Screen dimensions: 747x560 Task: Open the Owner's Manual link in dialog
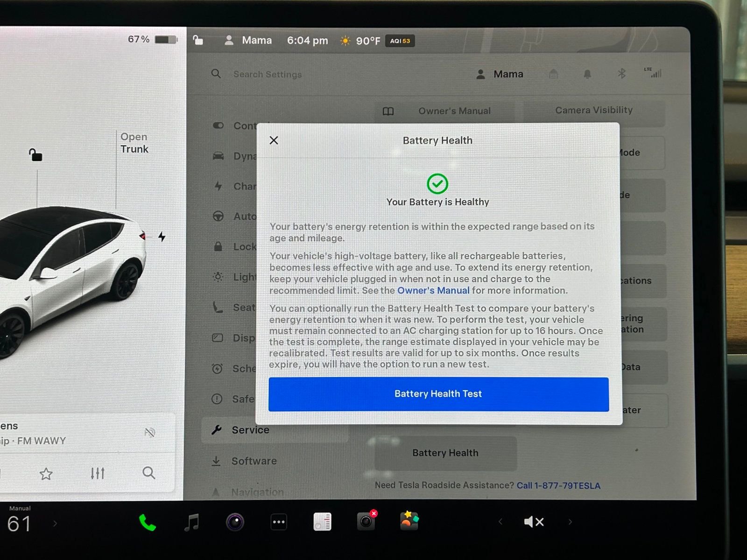[433, 290]
